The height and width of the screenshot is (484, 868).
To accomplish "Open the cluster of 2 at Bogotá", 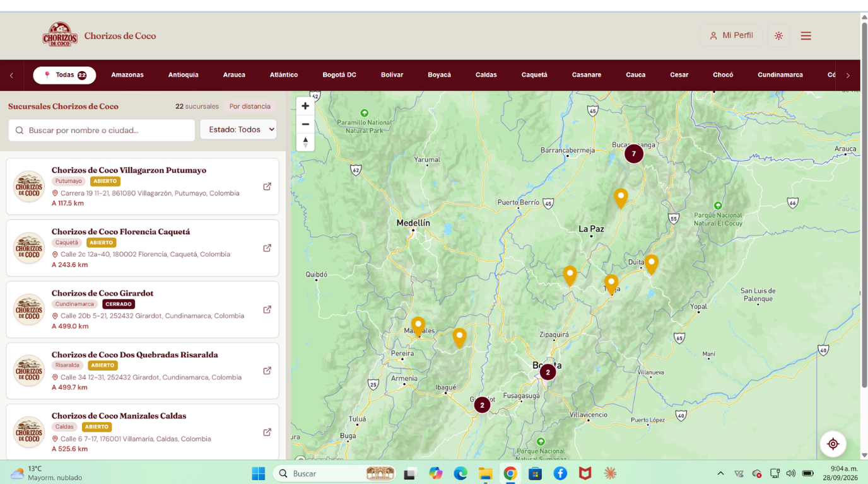I will click(548, 372).
